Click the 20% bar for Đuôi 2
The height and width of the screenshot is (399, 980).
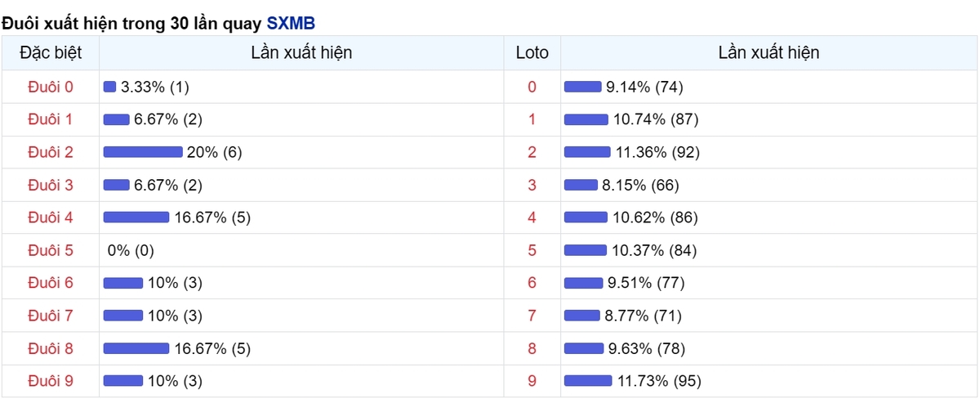click(x=143, y=152)
